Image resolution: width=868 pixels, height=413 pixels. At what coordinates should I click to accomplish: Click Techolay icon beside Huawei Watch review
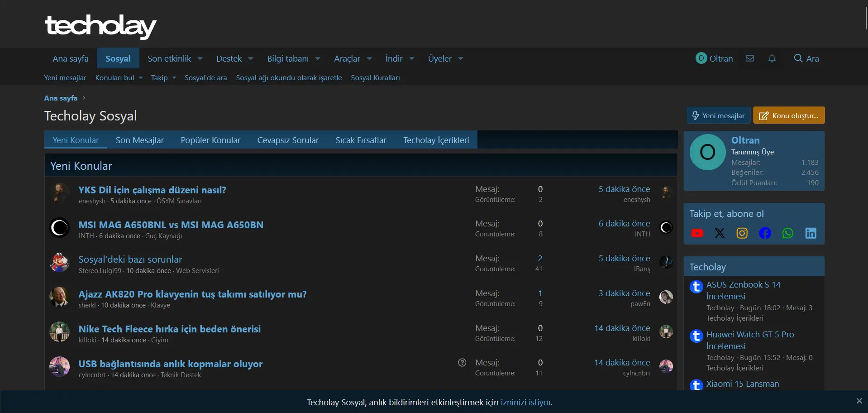pyautogui.click(x=696, y=336)
